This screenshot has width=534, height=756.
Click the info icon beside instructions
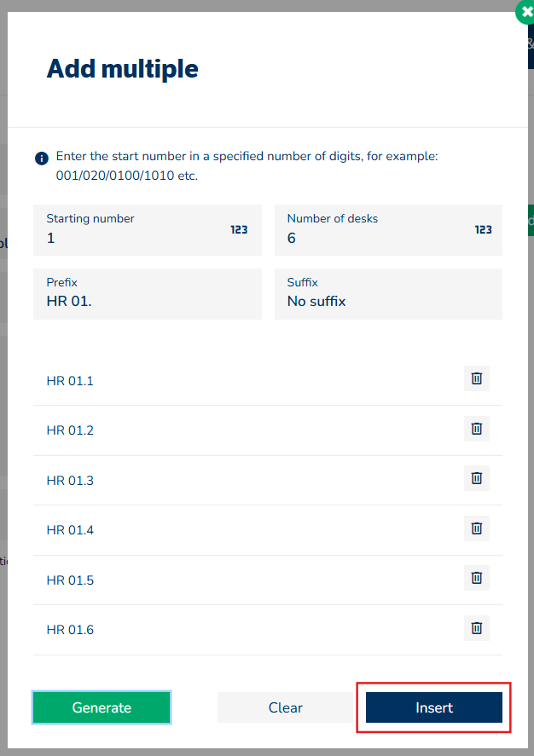[41, 158]
